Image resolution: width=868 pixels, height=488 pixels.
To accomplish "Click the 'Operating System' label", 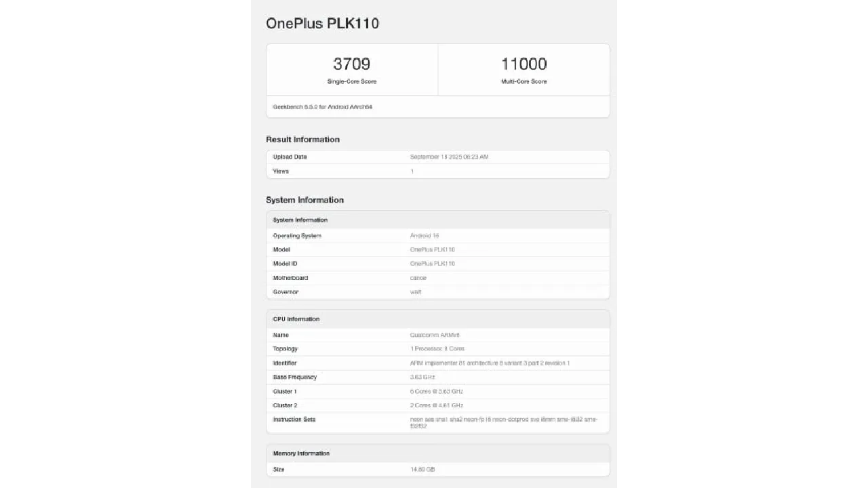I will [297, 236].
